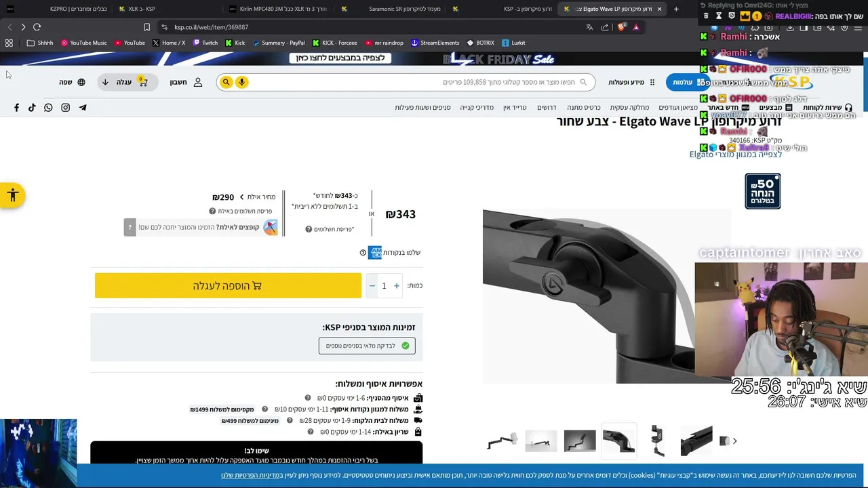The image size is (868, 488).
Task: Open the translate page icon in address bar
Action: [589, 27]
